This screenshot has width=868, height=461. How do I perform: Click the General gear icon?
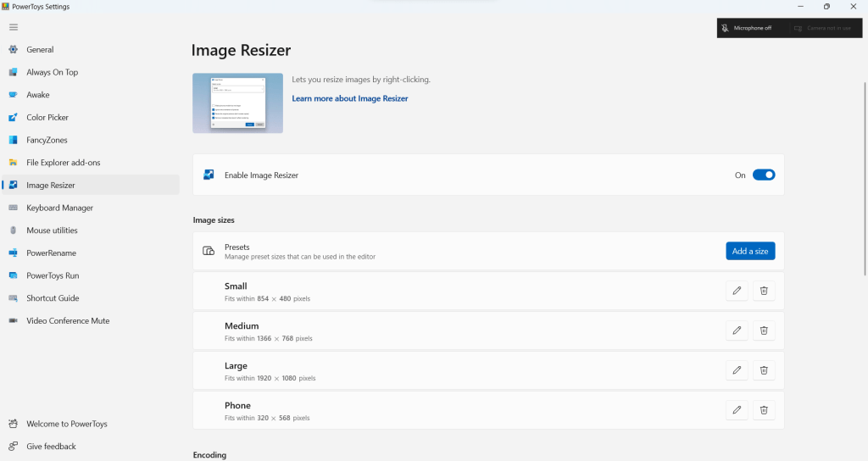[x=14, y=49]
